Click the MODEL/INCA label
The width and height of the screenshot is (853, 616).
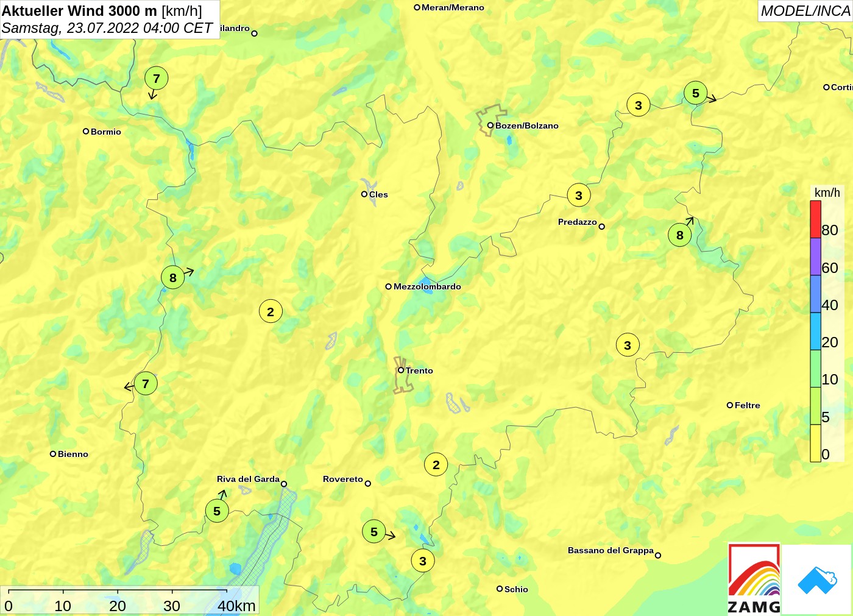pyautogui.click(x=805, y=11)
